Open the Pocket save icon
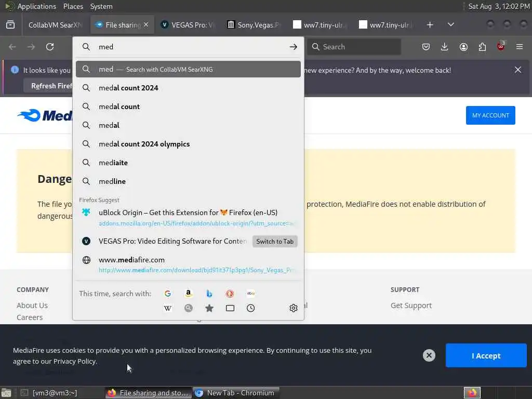Viewport: 532px width, 399px height. coord(426,47)
